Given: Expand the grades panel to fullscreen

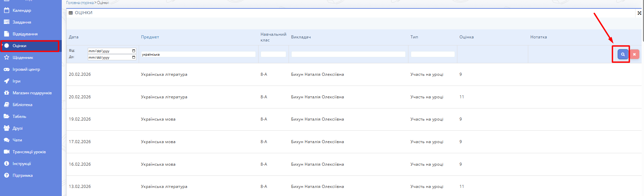Looking at the screenshot, I should 639,13.
